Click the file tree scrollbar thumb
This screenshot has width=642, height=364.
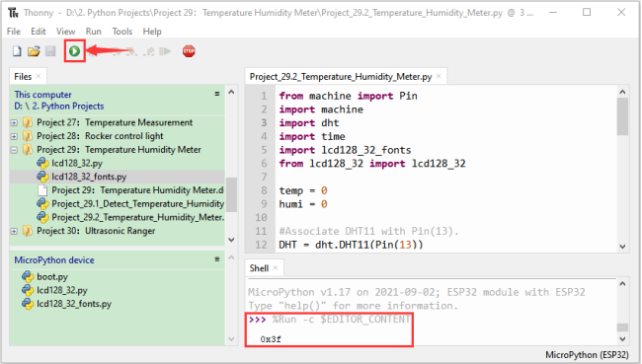231,194
